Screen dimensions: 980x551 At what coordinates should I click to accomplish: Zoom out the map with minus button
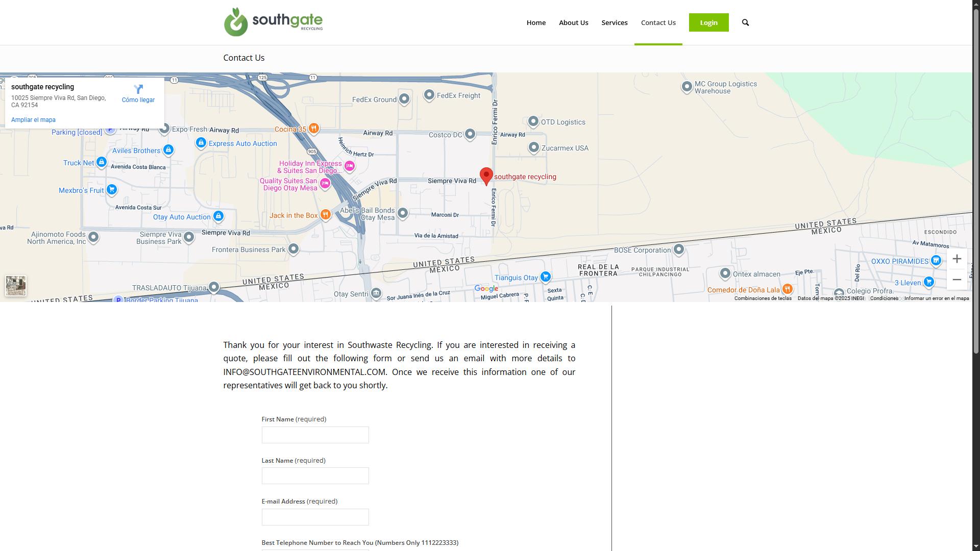(x=957, y=280)
